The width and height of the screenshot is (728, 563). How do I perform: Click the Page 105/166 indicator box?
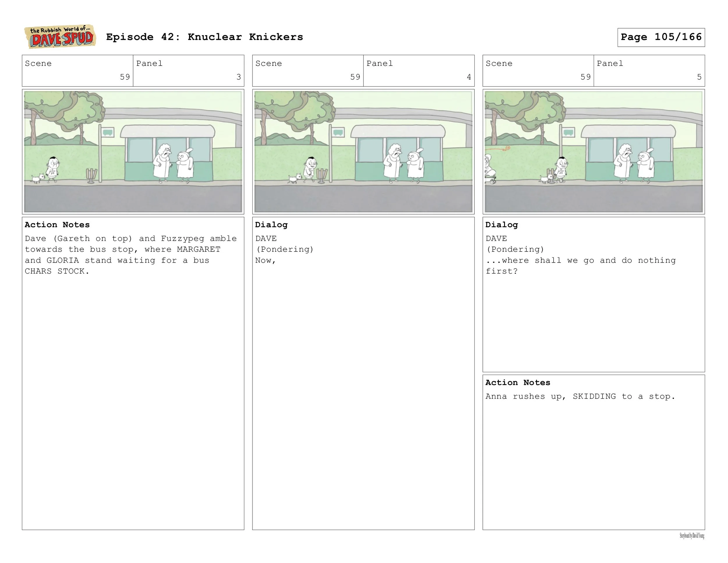pos(661,37)
